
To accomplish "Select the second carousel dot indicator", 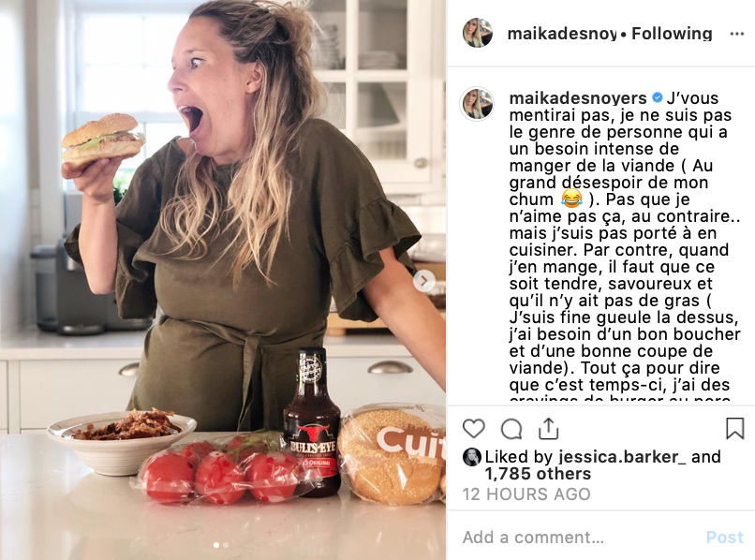I will [226, 545].
